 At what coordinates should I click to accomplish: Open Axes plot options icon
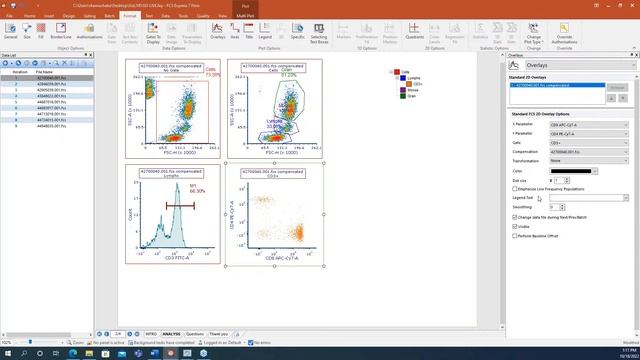(235, 31)
